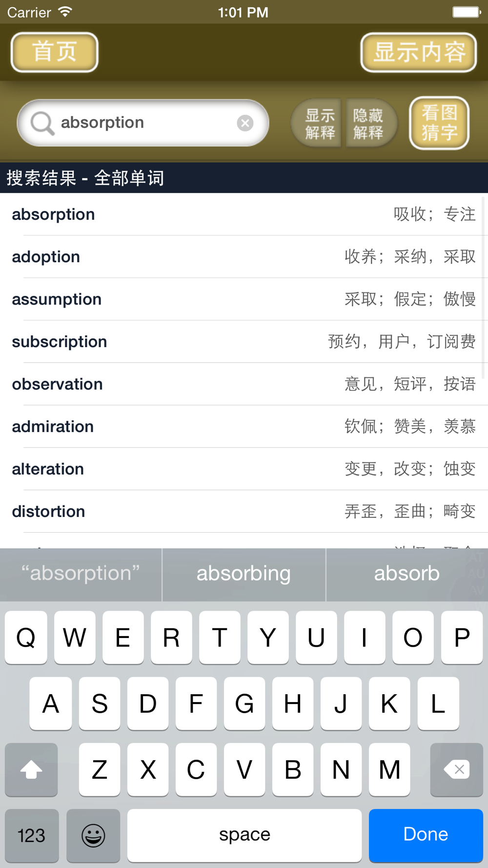Enable 显示解释 to show definitions
This screenshot has height=868, width=488.
(319, 124)
